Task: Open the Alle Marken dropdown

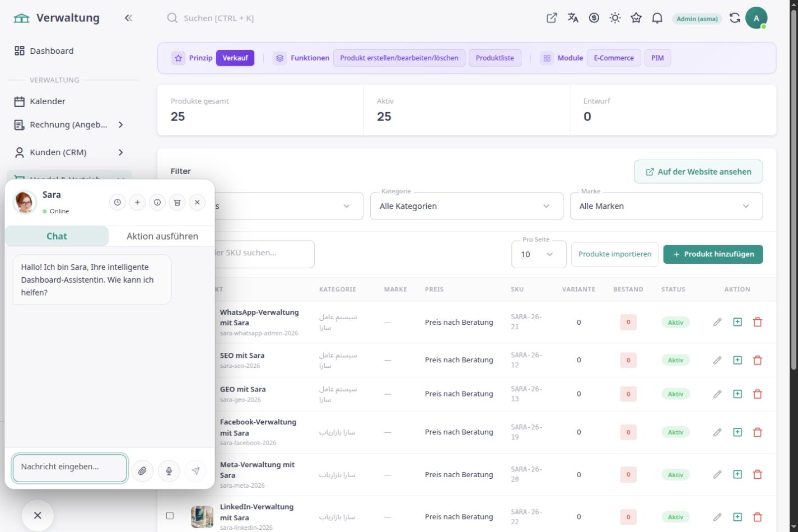Action: click(x=666, y=206)
